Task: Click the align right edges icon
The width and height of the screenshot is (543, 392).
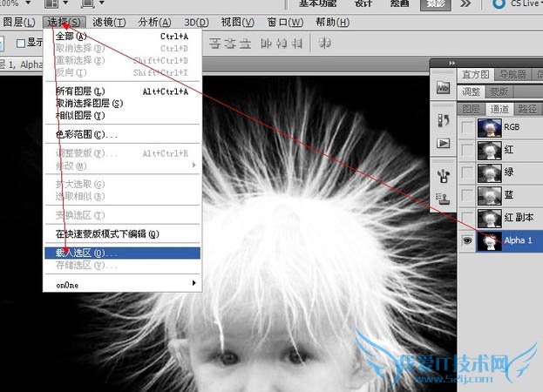Action: pos(297,44)
